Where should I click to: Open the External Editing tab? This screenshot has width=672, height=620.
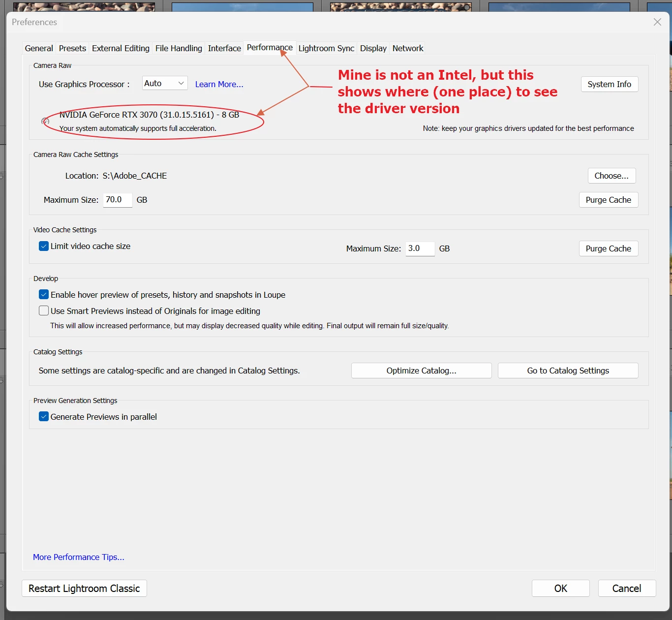[121, 48]
